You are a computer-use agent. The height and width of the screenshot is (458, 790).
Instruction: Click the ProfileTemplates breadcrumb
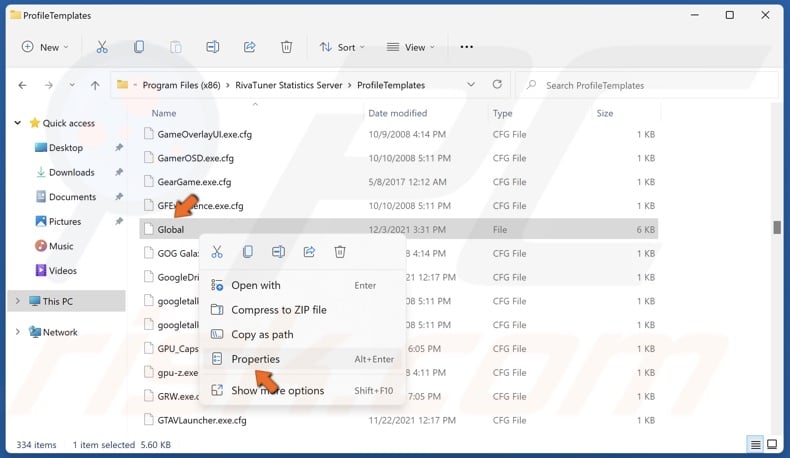click(x=391, y=85)
